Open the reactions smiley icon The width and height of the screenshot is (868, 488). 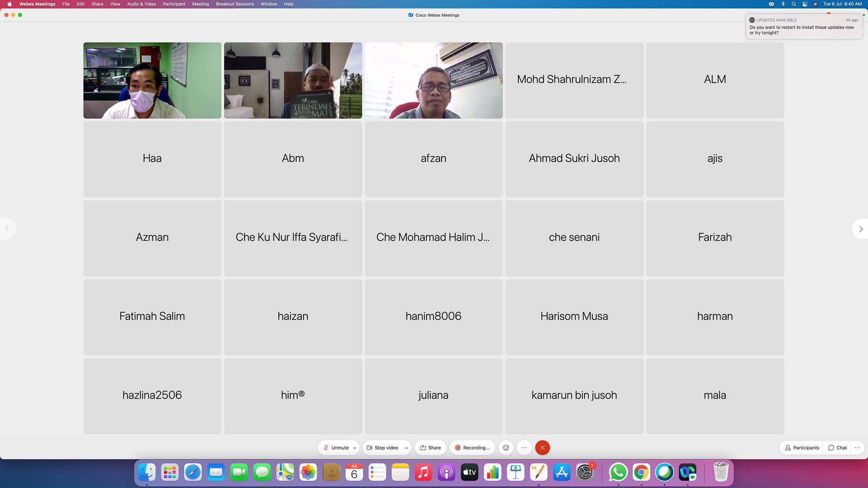pos(506,448)
